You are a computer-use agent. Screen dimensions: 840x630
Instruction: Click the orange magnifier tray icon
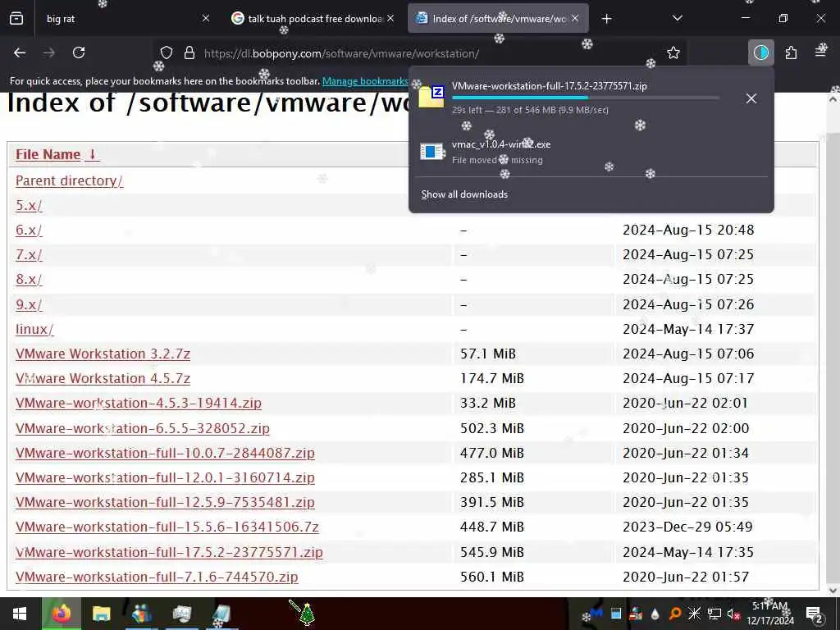coord(675,614)
